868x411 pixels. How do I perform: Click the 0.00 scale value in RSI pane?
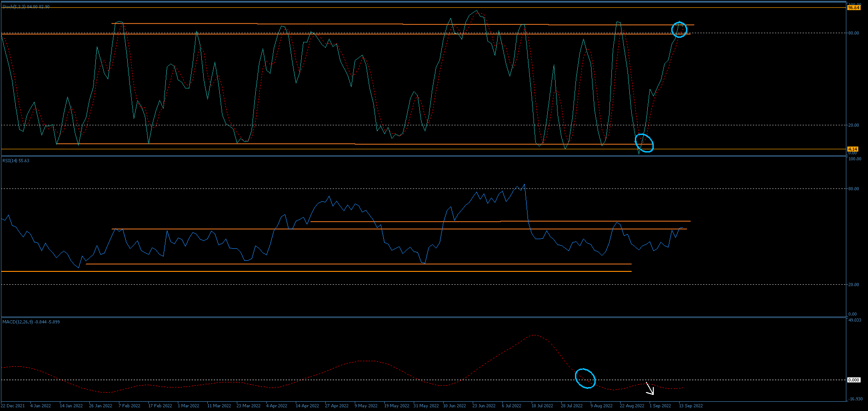pos(852,314)
